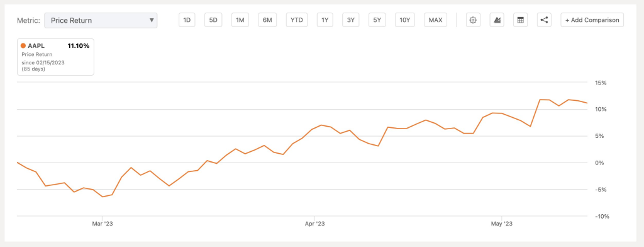
Task: Switch to mountain area chart type icon
Action: [497, 20]
